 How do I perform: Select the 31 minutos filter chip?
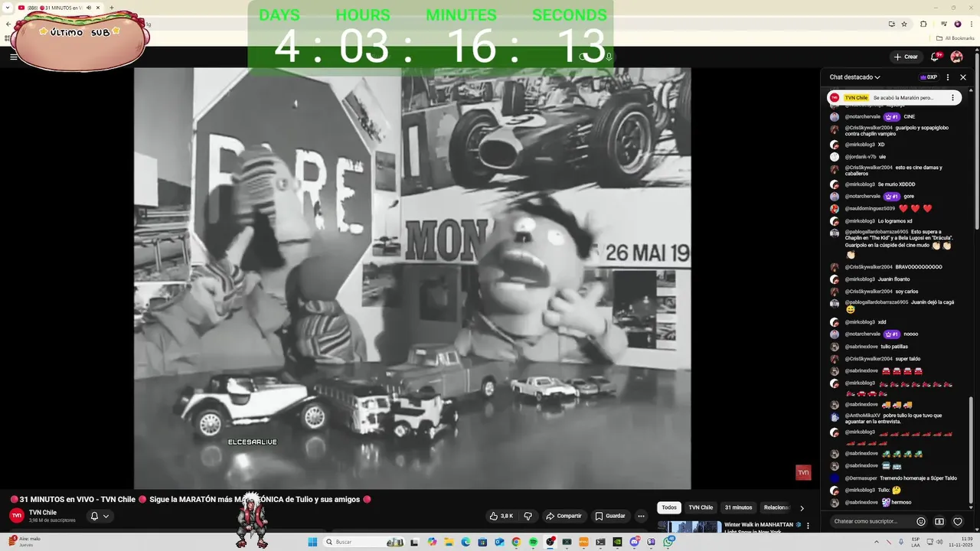738,507
